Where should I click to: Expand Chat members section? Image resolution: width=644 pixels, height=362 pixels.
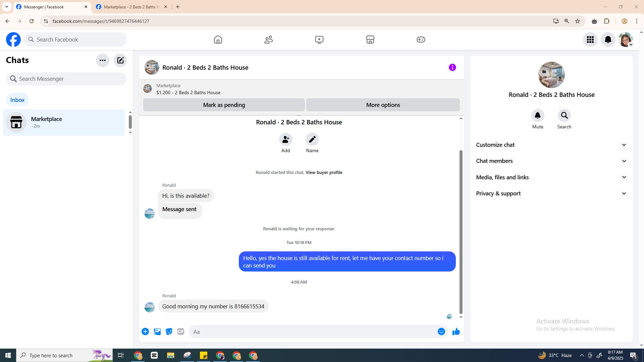pos(551,161)
